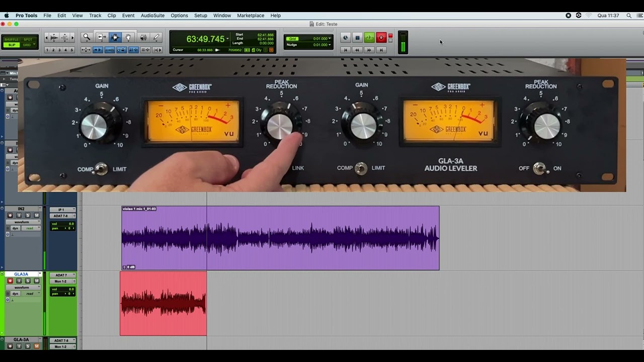
Task: Solo the IN2 track
Action: coord(28,215)
